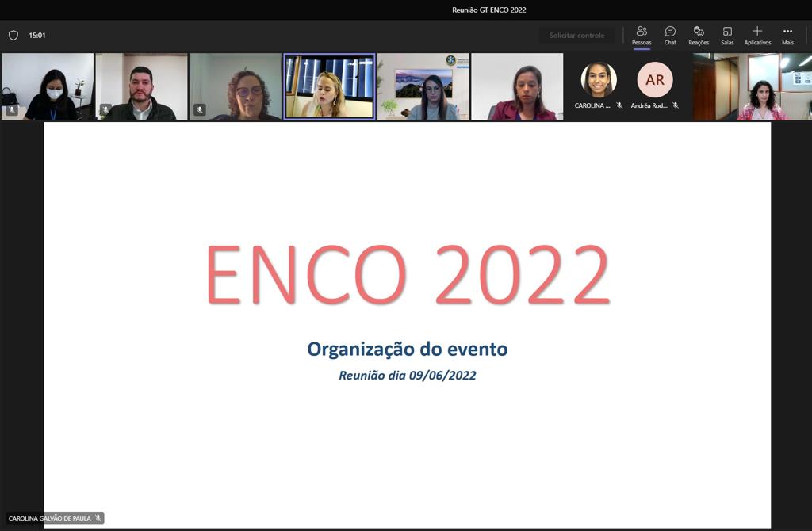The image size is (812, 531).
Task: Click muted mic icon on first video
Action: coord(11,109)
